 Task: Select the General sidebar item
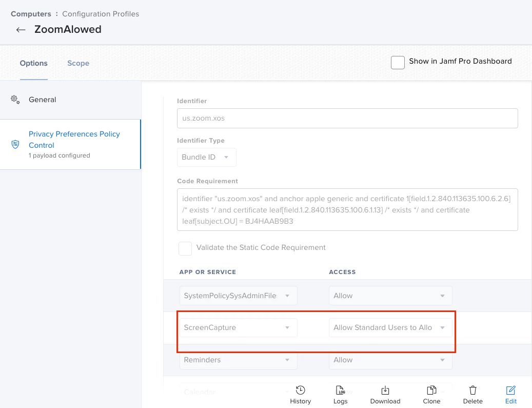point(70,100)
